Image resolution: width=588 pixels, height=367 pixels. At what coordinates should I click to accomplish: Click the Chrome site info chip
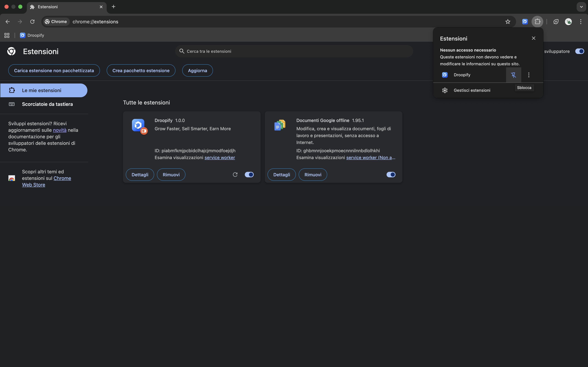(x=56, y=22)
